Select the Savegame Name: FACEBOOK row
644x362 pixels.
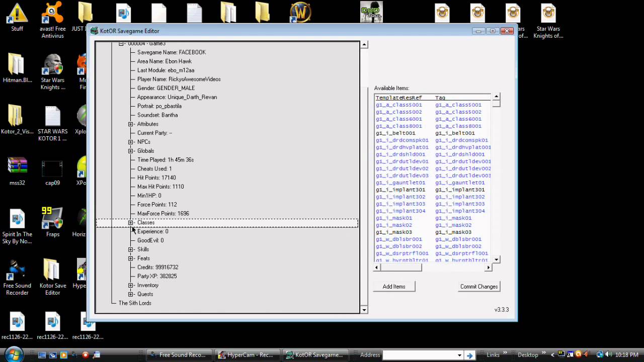(172, 52)
